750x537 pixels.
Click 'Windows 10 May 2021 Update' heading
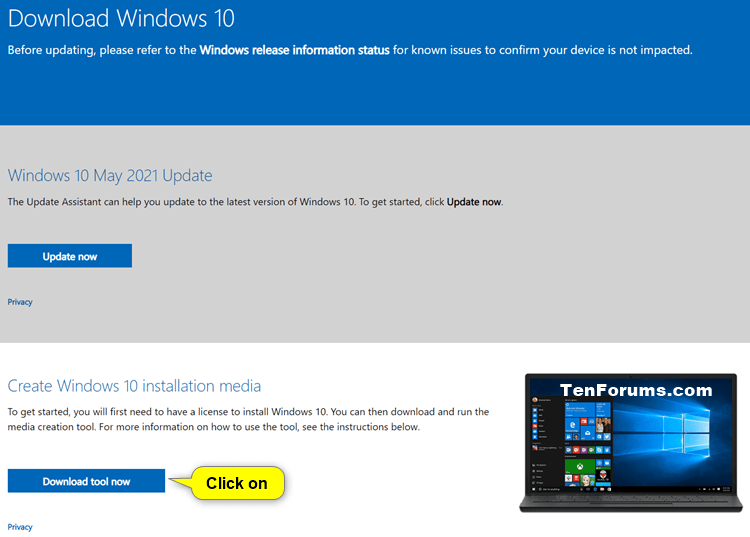coord(110,175)
